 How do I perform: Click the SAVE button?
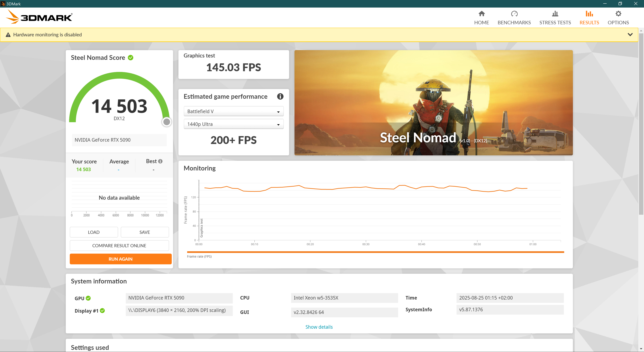(x=145, y=232)
